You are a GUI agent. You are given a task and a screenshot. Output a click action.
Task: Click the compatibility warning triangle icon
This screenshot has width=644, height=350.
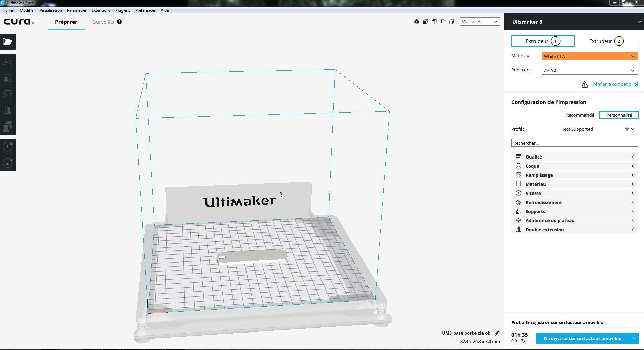(x=585, y=84)
